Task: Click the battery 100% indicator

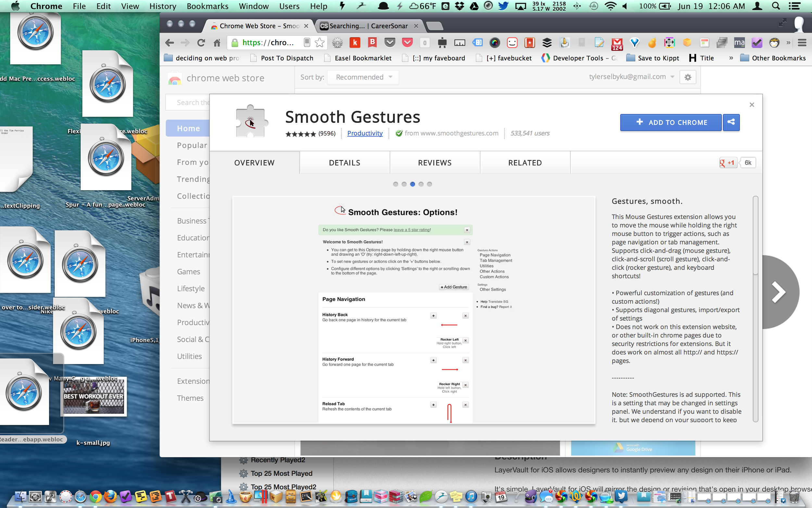Action: [655, 6]
